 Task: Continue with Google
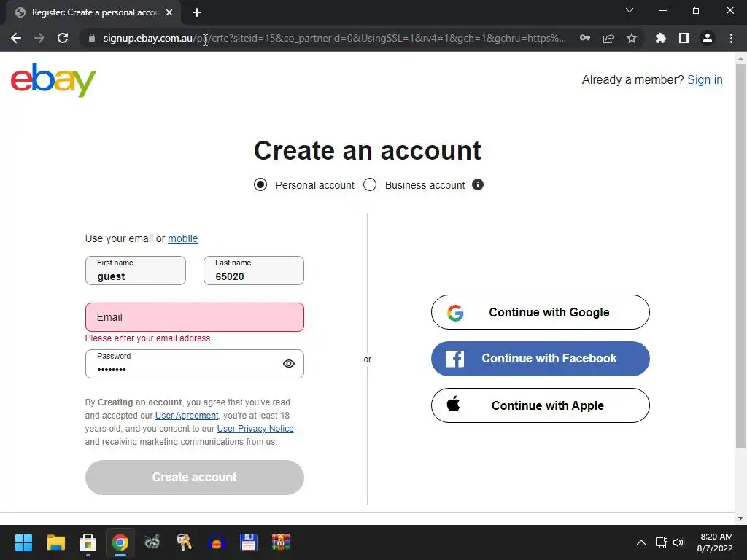click(541, 312)
